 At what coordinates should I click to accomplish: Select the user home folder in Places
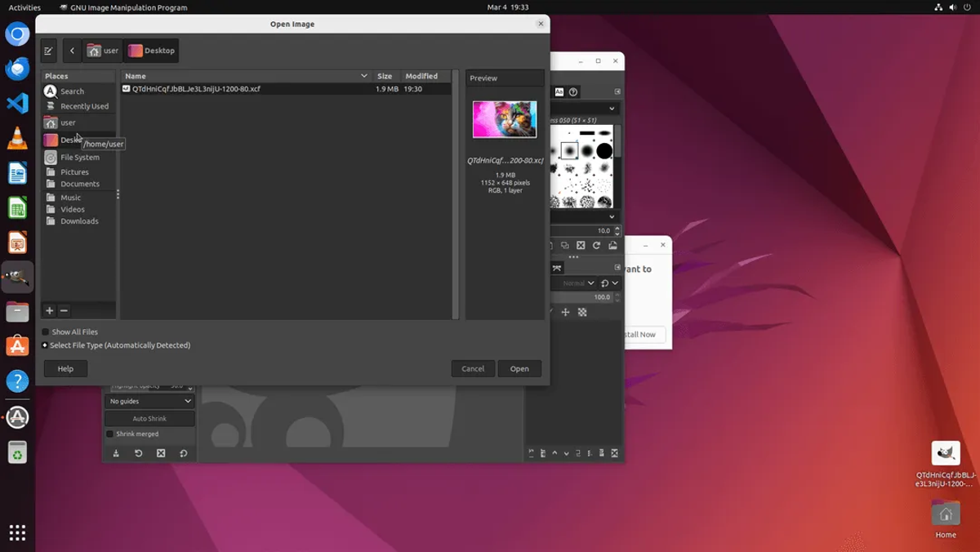(79, 122)
